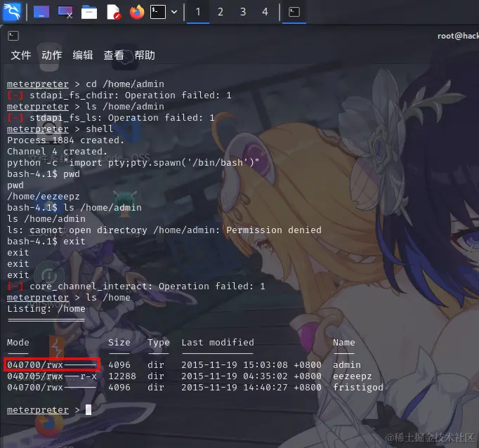
Task: Click the root@hack window title text
Action: click(458, 36)
